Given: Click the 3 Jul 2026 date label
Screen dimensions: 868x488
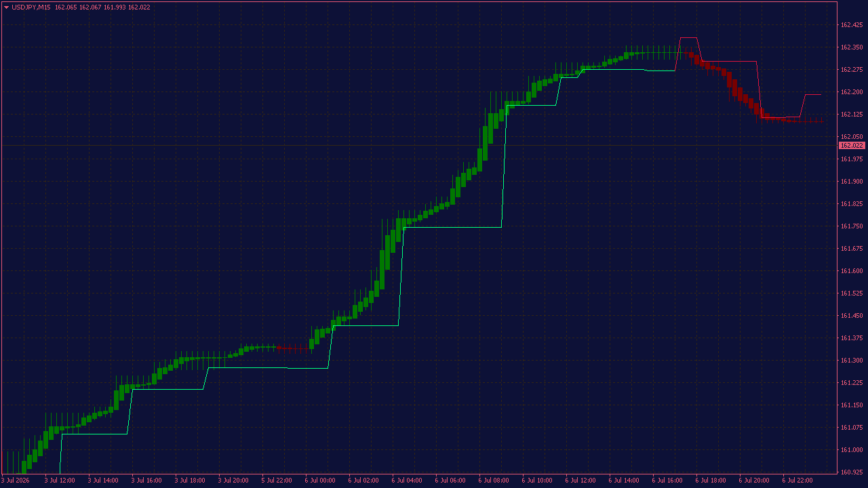Looking at the screenshot, I should 16,481.
